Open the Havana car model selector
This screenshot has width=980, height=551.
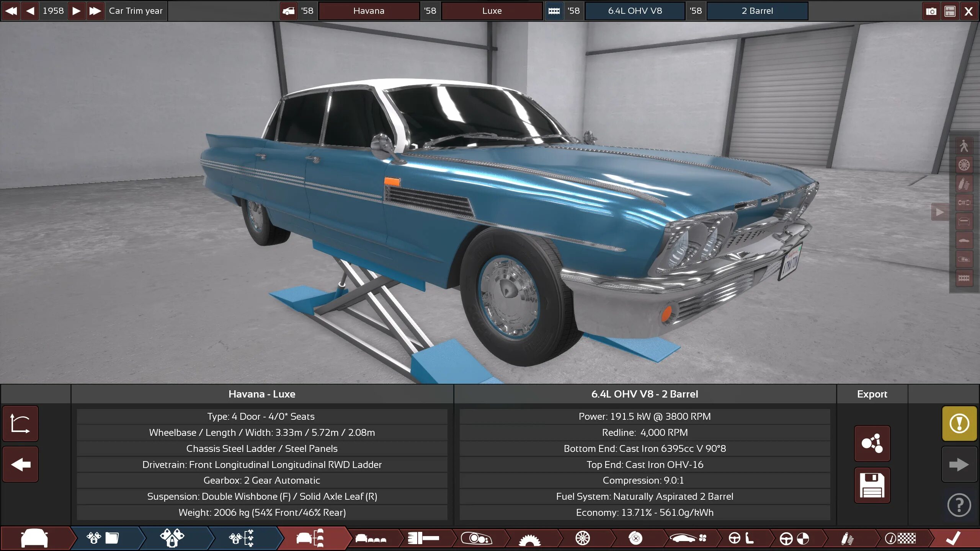pos(368,11)
